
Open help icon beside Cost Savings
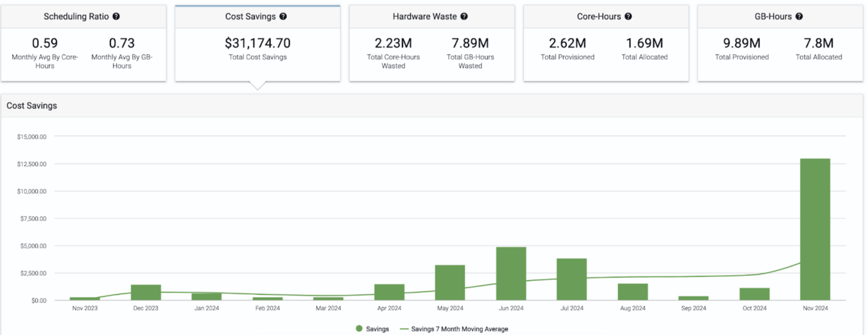click(x=283, y=17)
